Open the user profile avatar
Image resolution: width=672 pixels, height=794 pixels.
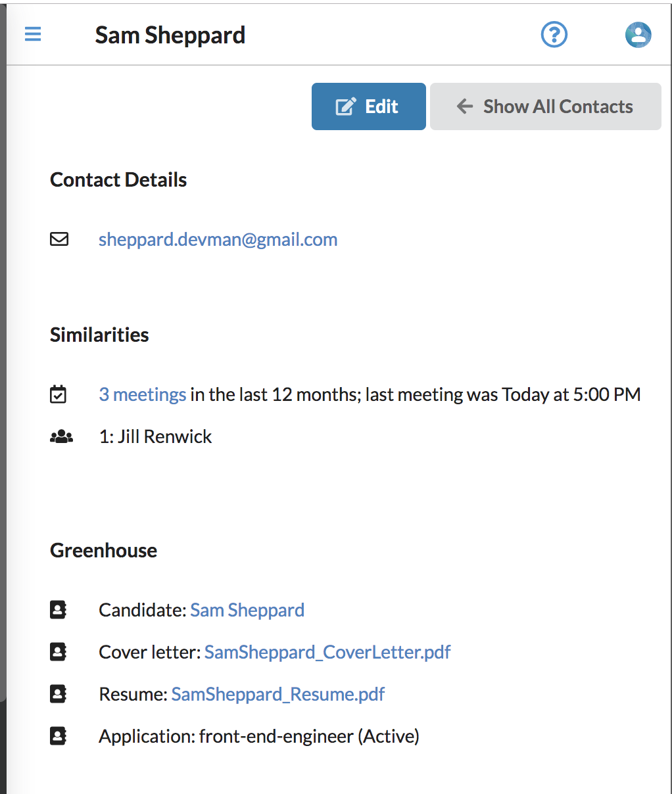[x=638, y=34]
